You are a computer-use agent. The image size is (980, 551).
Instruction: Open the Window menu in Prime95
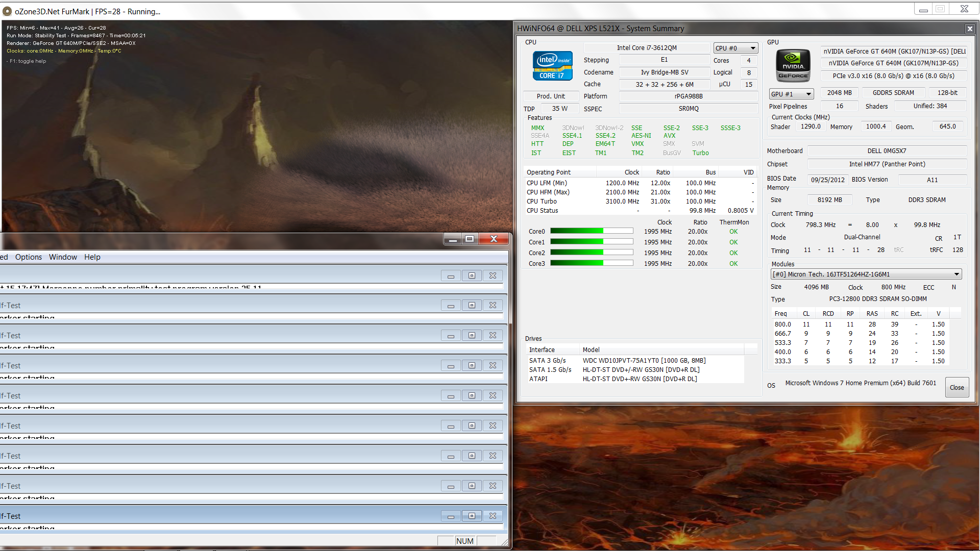pos(63,257)
